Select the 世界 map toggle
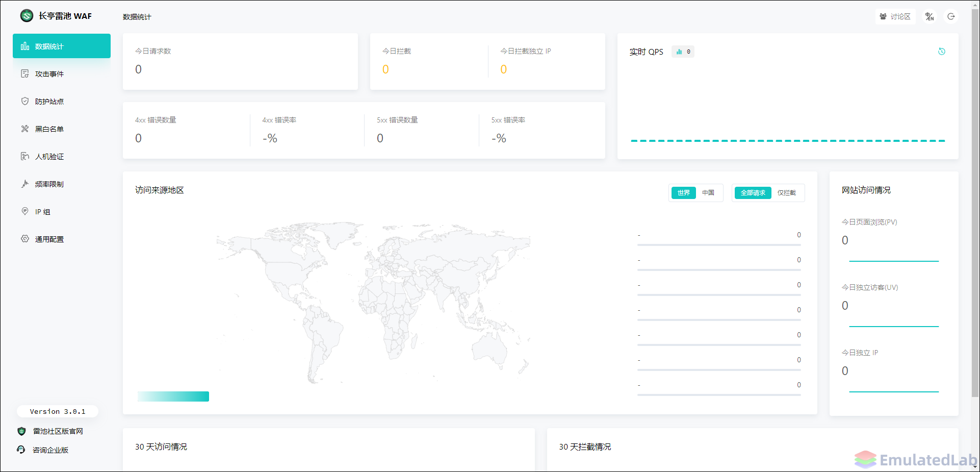The image size is (980, 472). click(684, 193)
